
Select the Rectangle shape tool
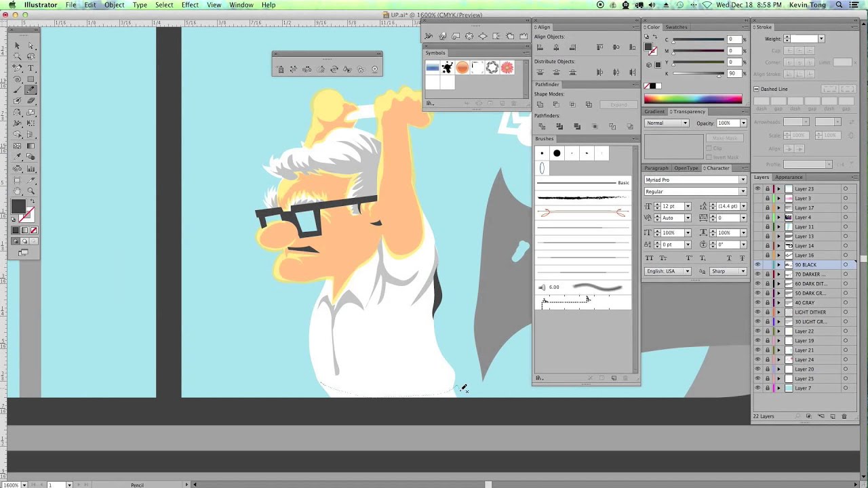pyautogui.click(x=31, y=79)
